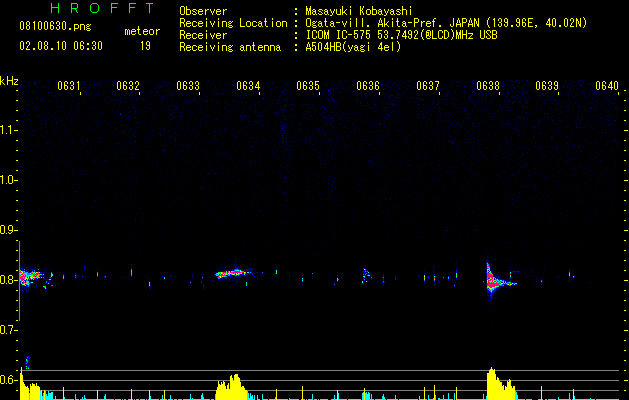Click the 0637 time marker
Viewport: 629px width, 400px height.
pyautogui.click(x=428, y=86)
